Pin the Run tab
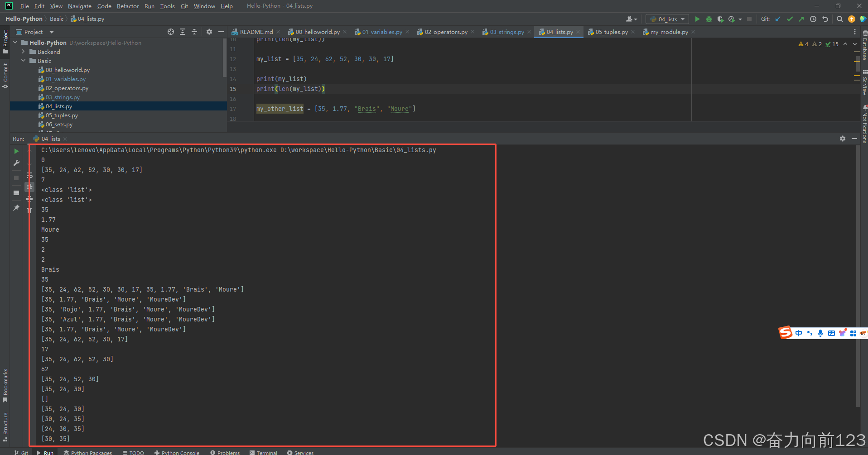Screen dimensions: 868x455 [x=16, y=208]
